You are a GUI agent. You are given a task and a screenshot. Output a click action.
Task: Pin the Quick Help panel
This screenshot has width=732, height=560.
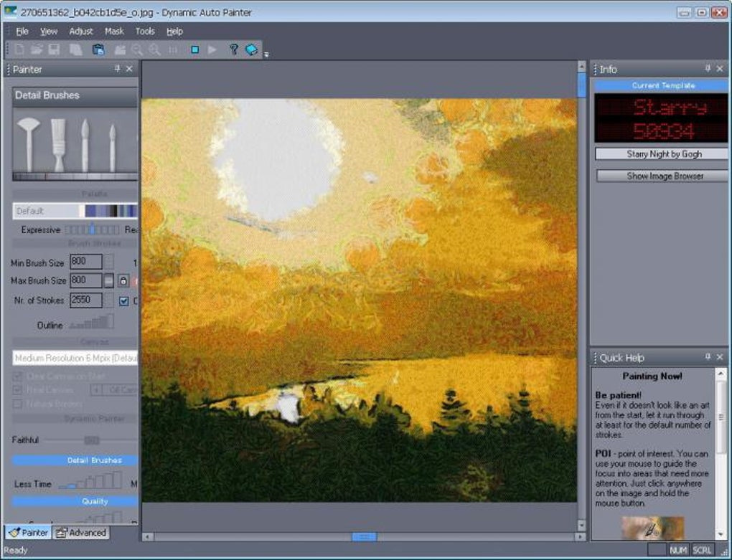[x=708, y=356]
